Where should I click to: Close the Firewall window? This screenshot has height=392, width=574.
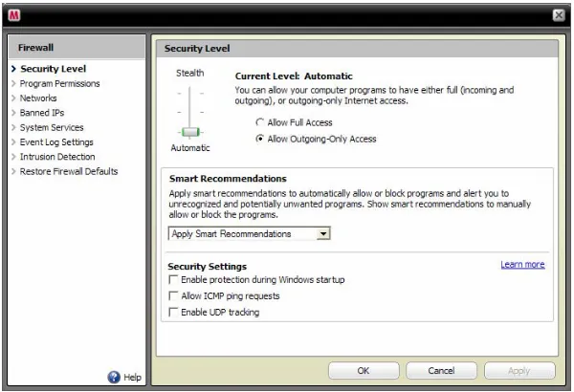559,15
